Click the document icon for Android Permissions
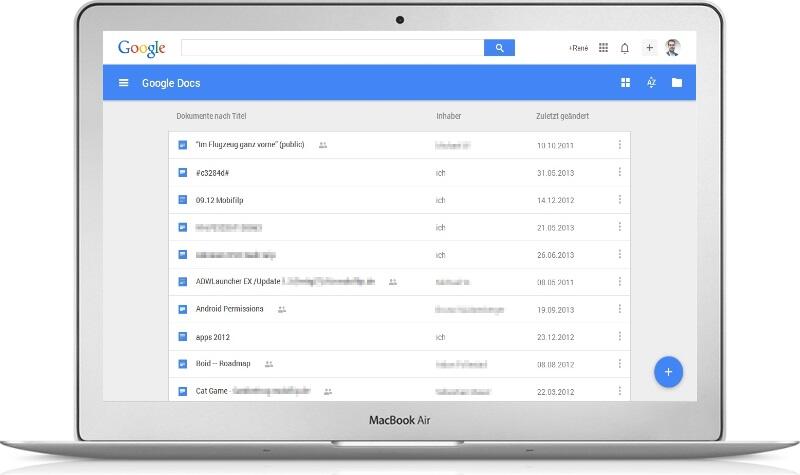 coord(183,309)
